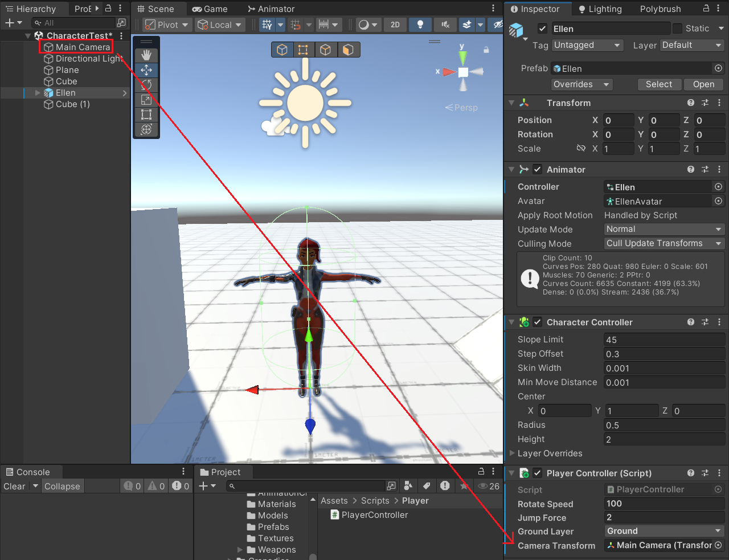Click the Persp projection label
The height and width of the screenshot is (560, 729).
(462, 108)
